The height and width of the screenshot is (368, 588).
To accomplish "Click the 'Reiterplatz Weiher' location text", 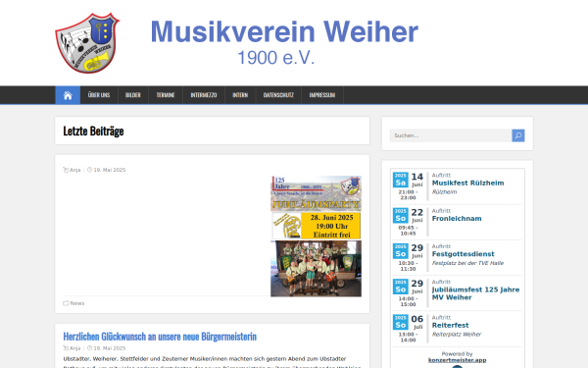I will pyautogui.click(x=457, y=335).
